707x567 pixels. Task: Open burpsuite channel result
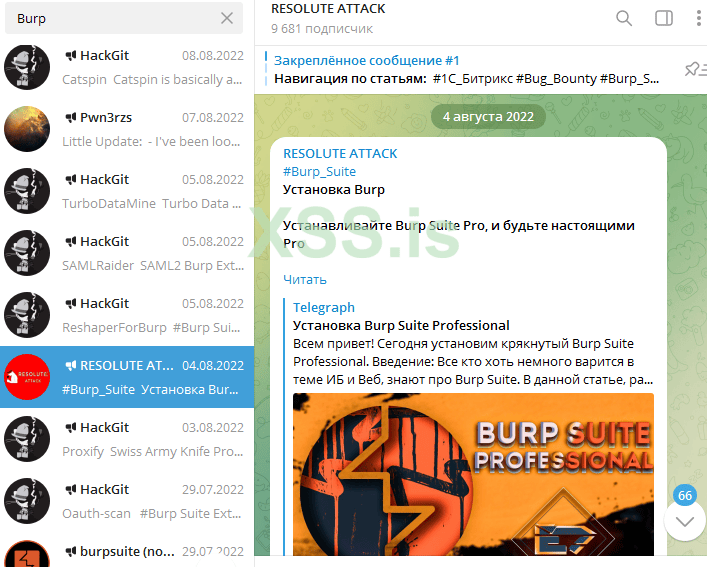point(127,552)
